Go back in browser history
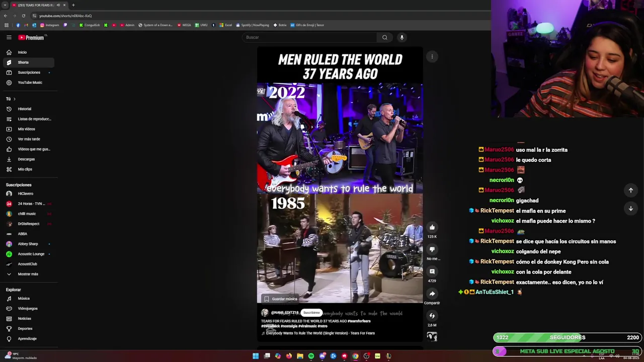This screenshot has height=362, width=644. pos(6,16)
